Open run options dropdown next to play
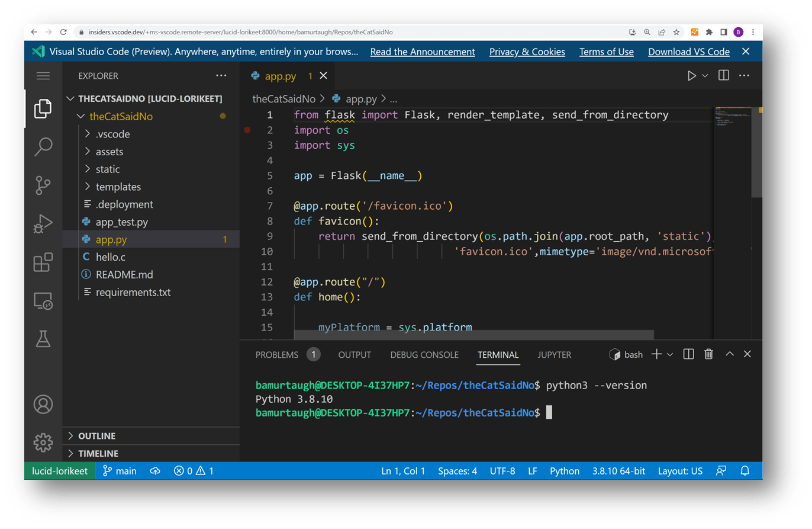The image size is (812, 529). pos(705,76)
